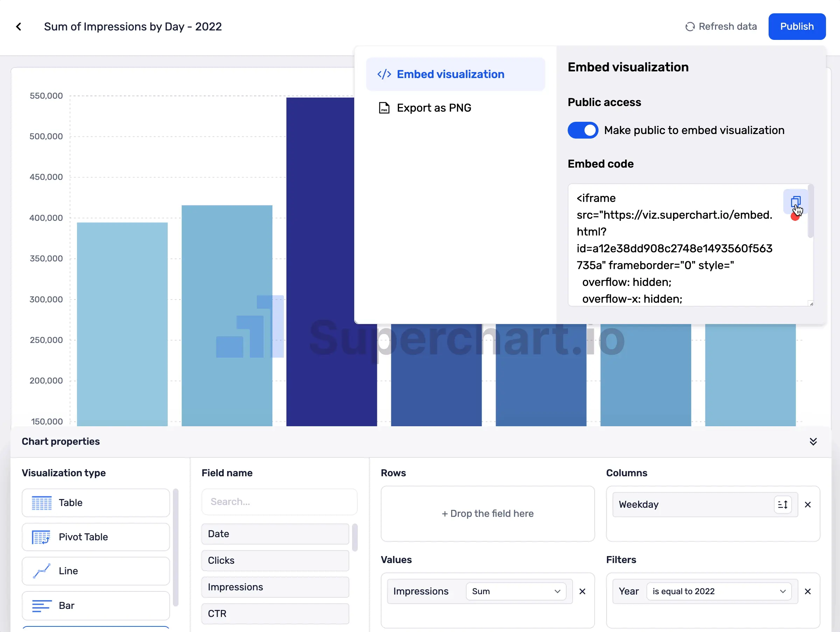
Task: Remove the Weekday column
Action: click(808, 505)
